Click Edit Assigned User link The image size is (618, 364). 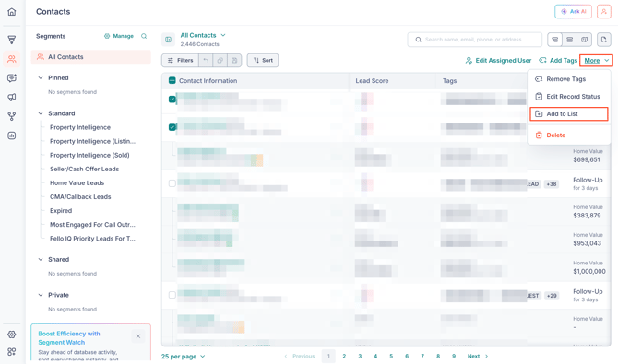click(498, 60)
